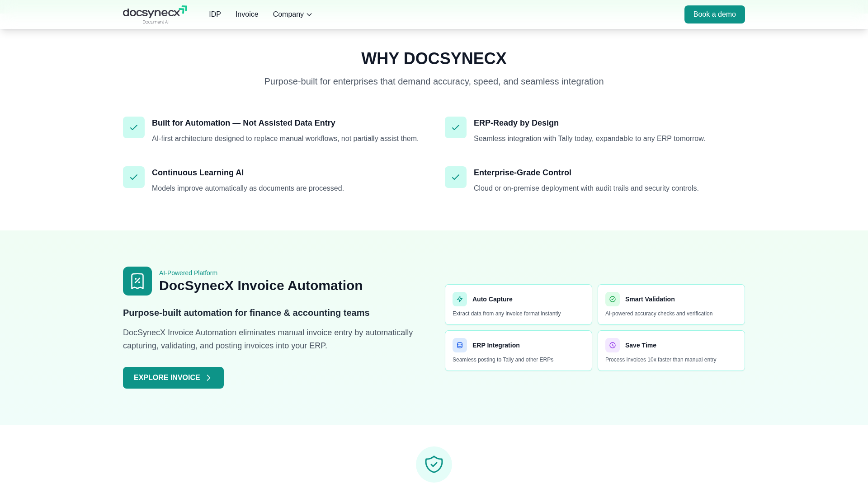Click the invoice receipt icon beside DocSynecX Invoice Automation
This screenshot has height=488, width=868.
pyautogui.click(x=137, y=281)
